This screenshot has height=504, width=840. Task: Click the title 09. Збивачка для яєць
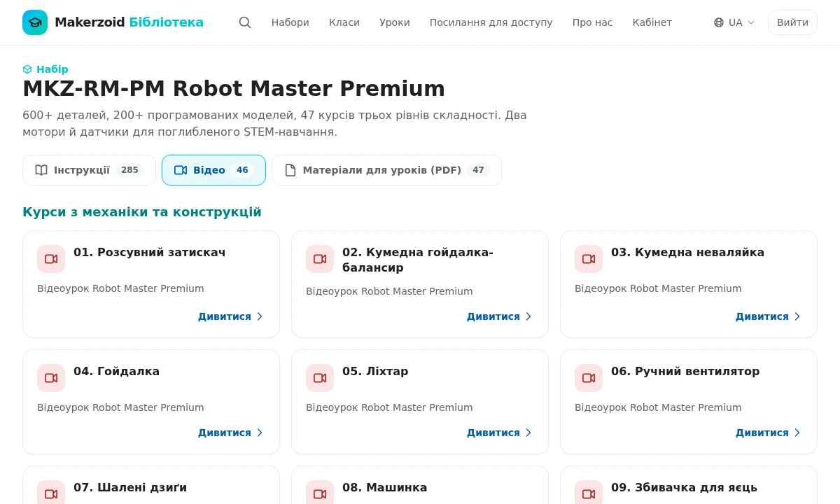[685, 487]
